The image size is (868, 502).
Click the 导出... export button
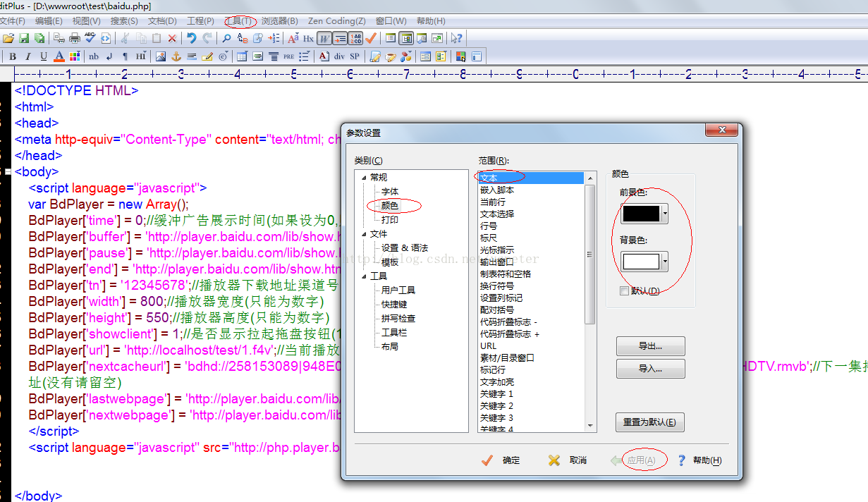click(x=650, y=346)
